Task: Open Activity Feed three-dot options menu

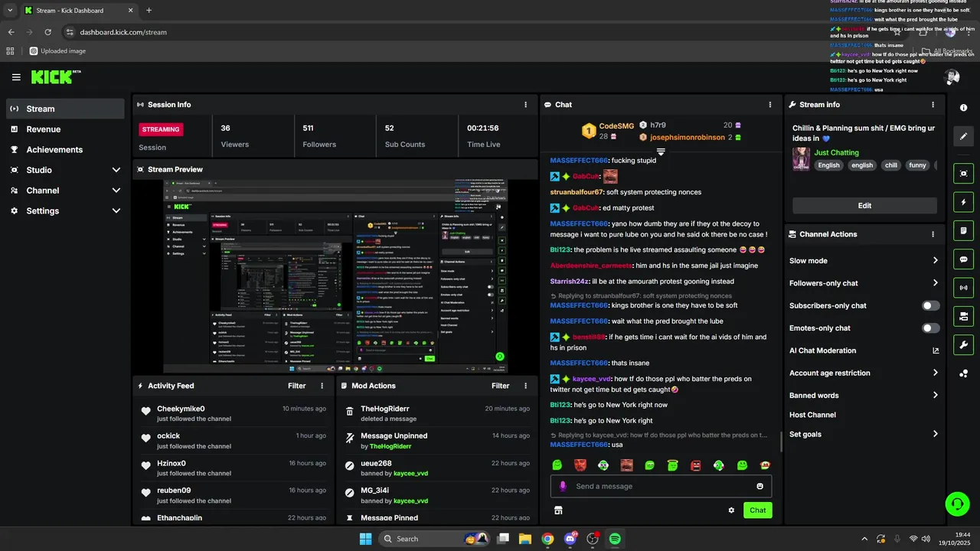Action: click(322, 386)
